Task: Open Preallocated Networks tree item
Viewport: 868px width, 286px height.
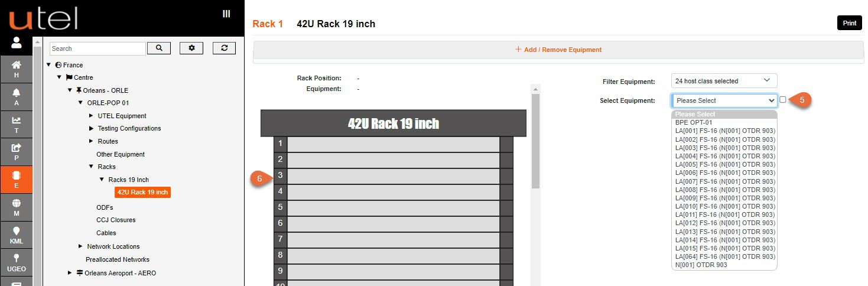Action: coord(118,259)
